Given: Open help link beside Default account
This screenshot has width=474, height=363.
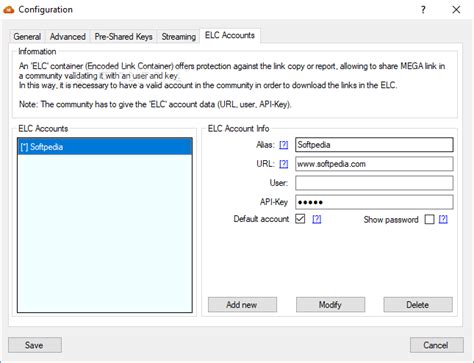Looking at the screenshot, I should [x=316, y=219].
